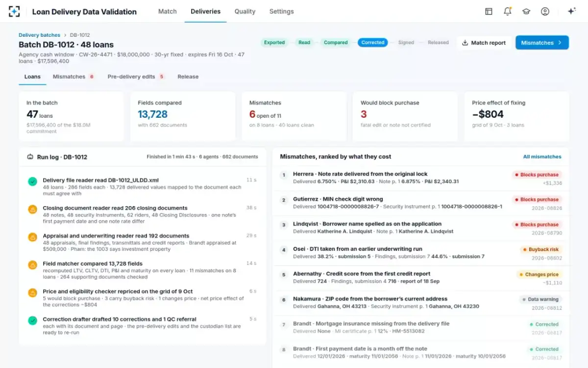Click orange icon for Appraisal and underwriting reader
This screenshot has width=588, height=368.
(32, 237)
